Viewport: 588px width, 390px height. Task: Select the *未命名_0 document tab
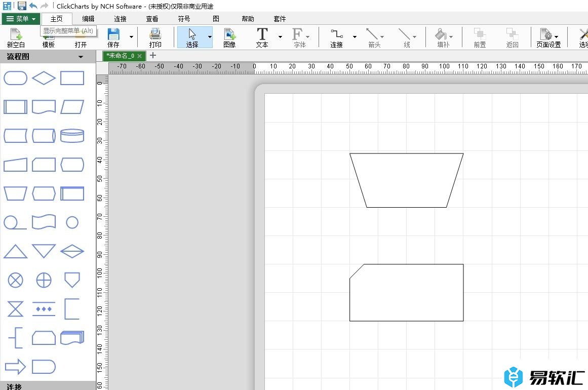tap(120, 56)
